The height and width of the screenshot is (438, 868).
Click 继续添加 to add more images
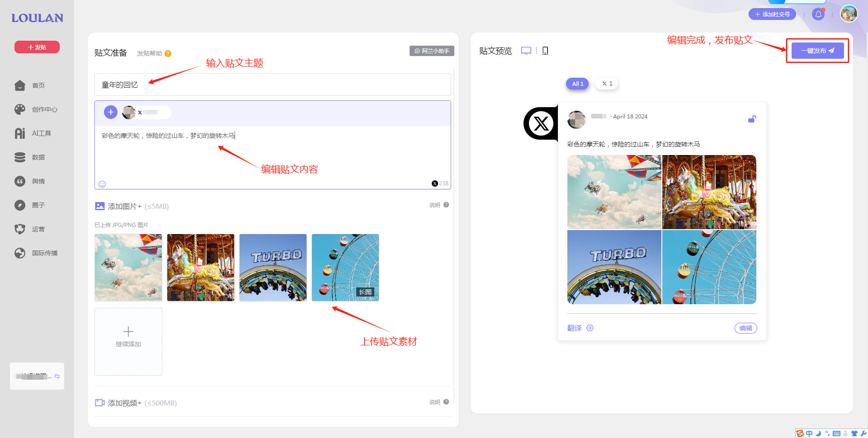coord(128,342)
